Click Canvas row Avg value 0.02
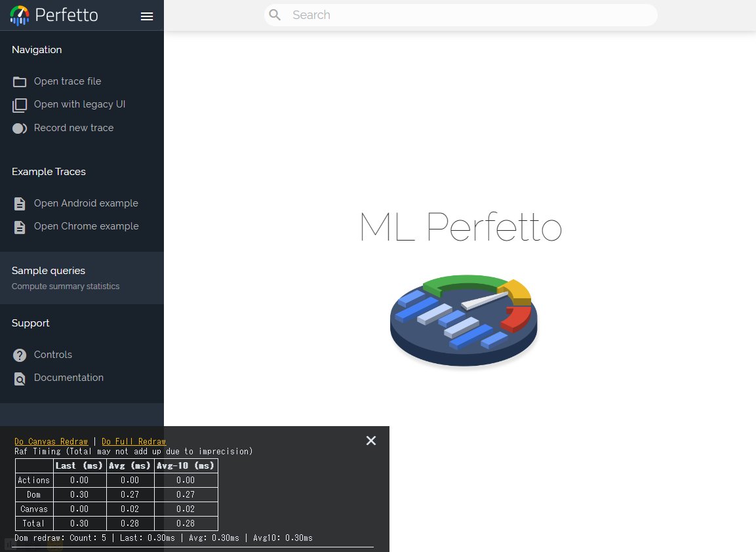The width and height of the screenshot is (756, 552). pyautogui.click(x=130, y=509)
